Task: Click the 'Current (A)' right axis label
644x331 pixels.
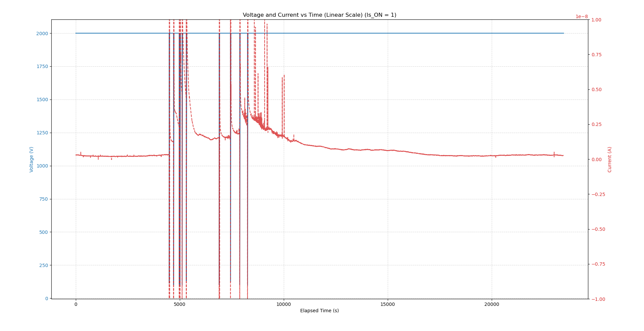Action: point(609,159)
